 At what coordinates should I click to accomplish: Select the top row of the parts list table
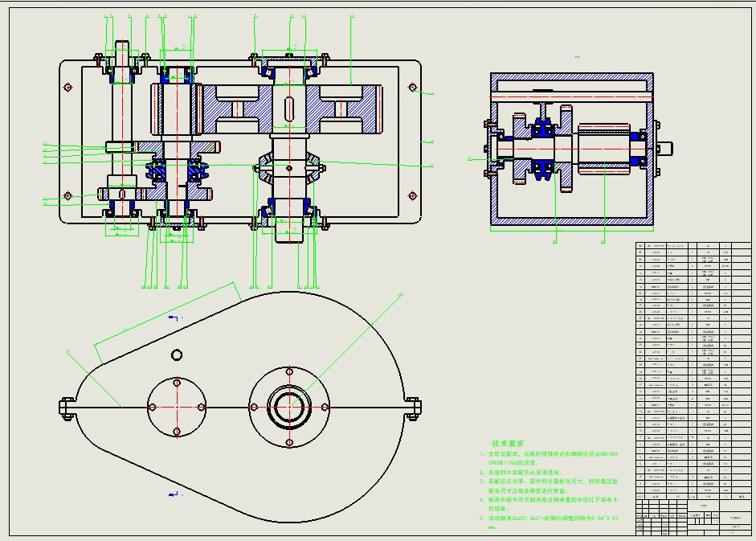pos(684,246)
